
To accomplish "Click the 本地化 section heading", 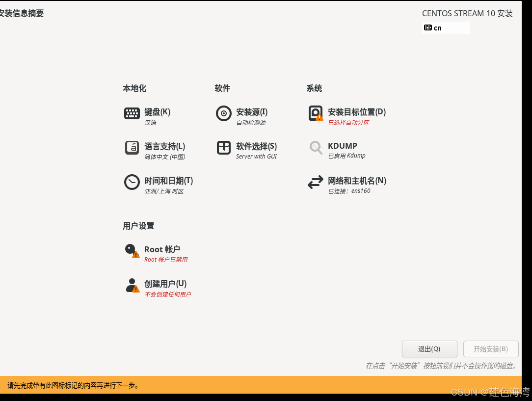I will pos(134,88).
